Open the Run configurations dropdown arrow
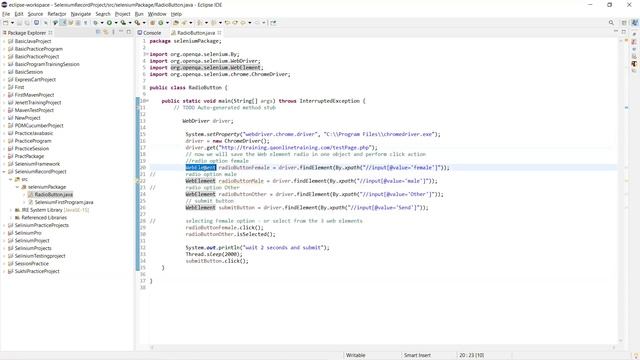640x360 pixels. (116, 23)
